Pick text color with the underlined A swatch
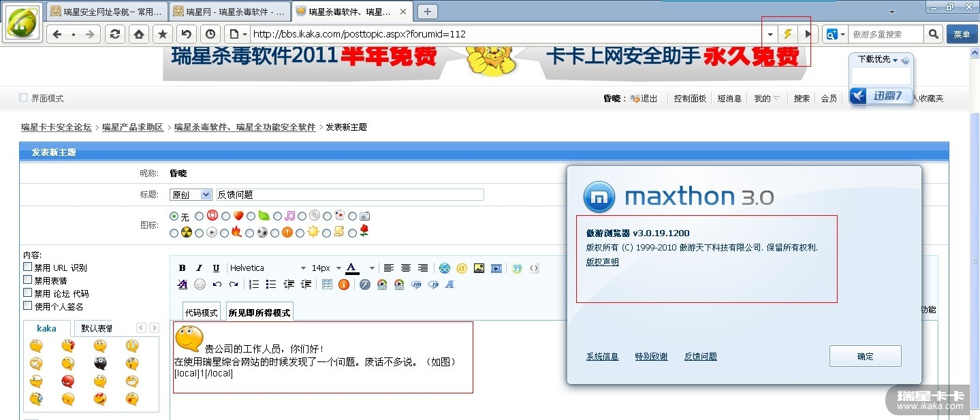Image resolution: width=980 pixels, height=420 pixels. click(x=352, y=268)
